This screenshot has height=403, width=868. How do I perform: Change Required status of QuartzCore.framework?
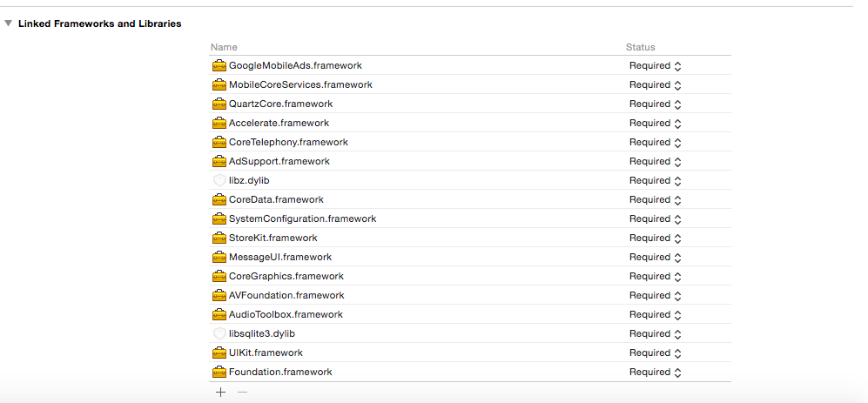[x=656, y=104]
